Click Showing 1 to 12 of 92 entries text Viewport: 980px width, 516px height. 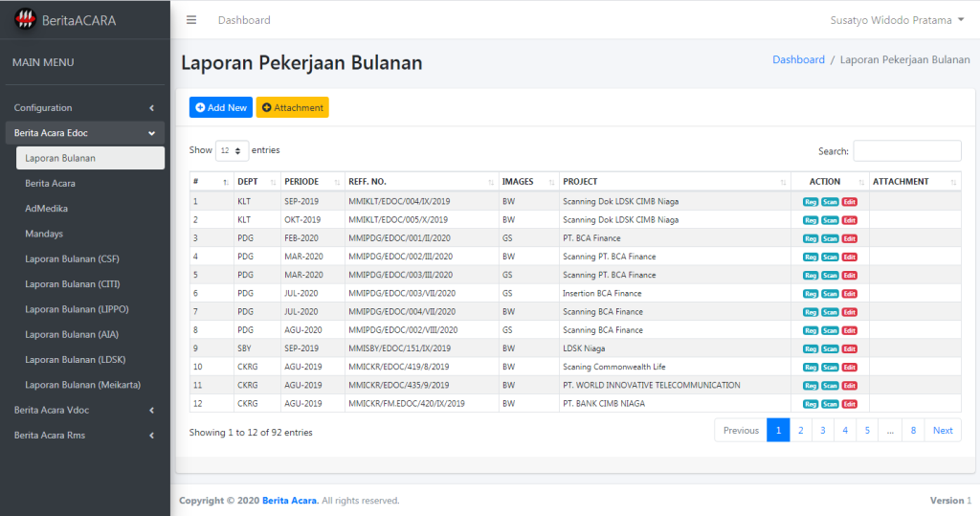251,432
